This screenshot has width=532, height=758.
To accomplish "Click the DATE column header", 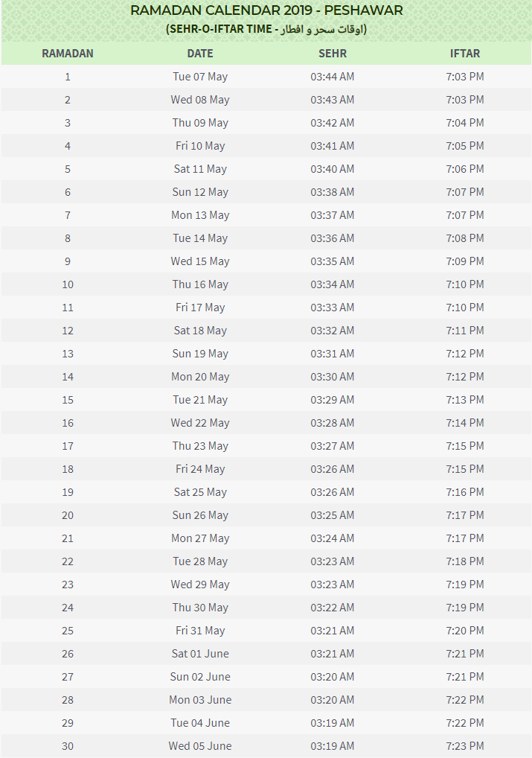I will coord(200,54).
